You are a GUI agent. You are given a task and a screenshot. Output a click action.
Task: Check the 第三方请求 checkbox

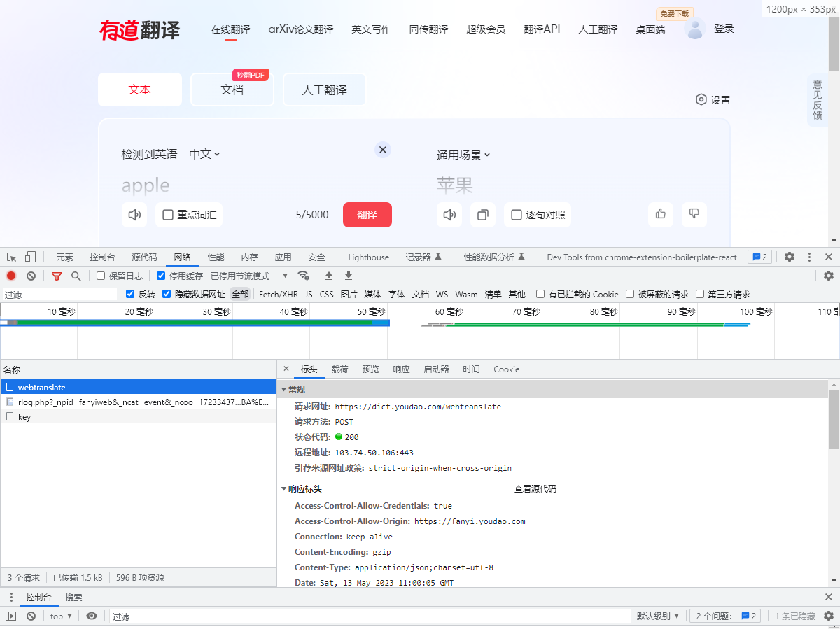coord(700,294)
